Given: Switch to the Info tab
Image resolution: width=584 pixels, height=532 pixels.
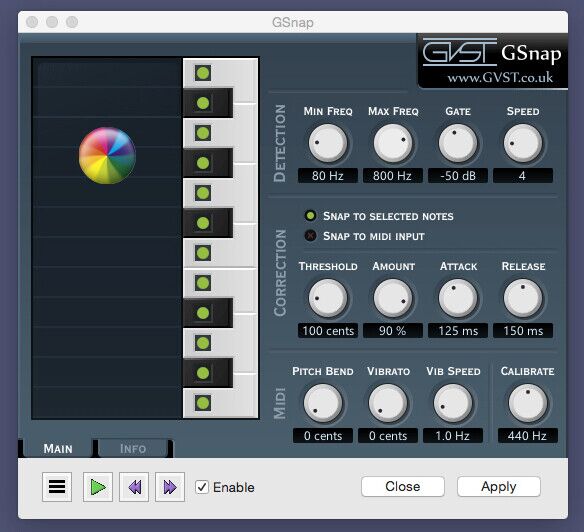Looking at the screenshot, I should point(133,449).
